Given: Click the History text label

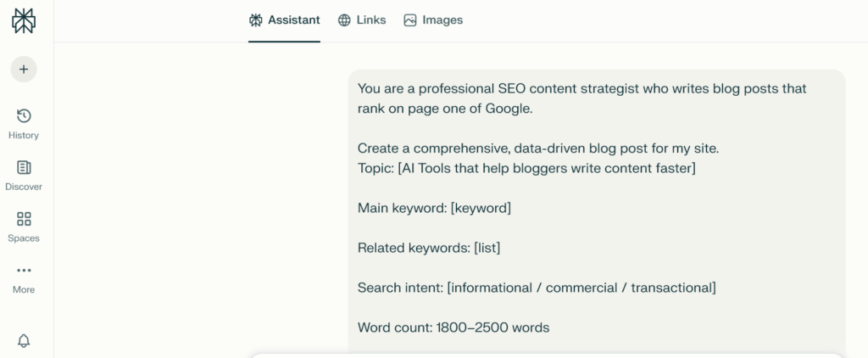Looking at the screenshot, I should point(24,136).
